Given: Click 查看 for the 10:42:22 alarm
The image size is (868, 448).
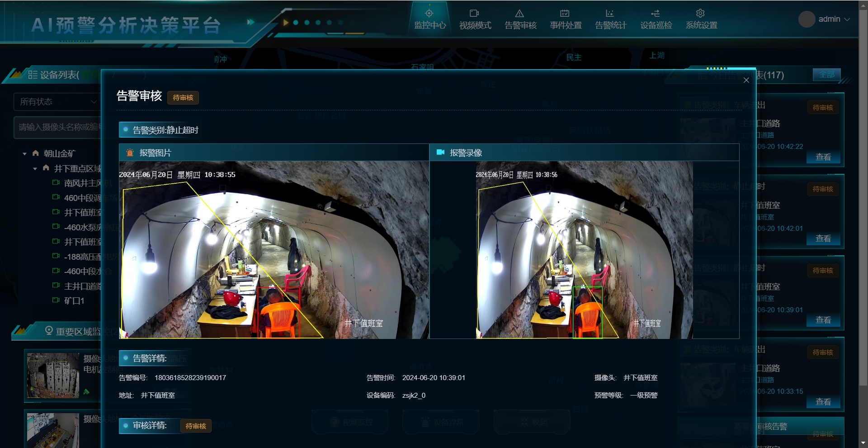Looking at the screenshot, I should [x=823, y=157].
